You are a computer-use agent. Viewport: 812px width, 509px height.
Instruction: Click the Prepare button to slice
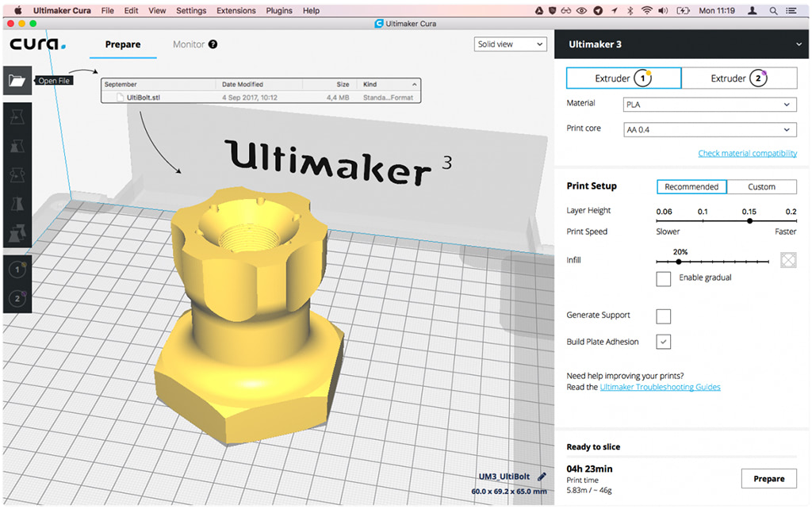click(768, 479)
